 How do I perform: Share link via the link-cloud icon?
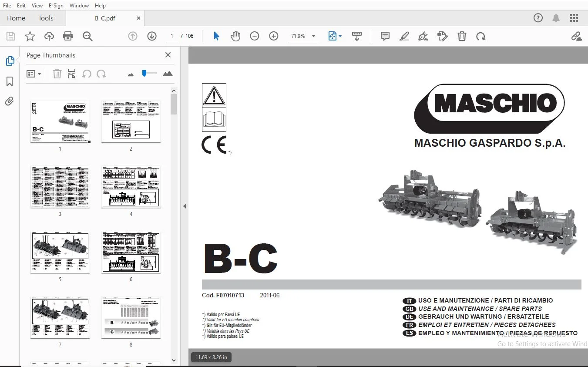coord(577,36)
